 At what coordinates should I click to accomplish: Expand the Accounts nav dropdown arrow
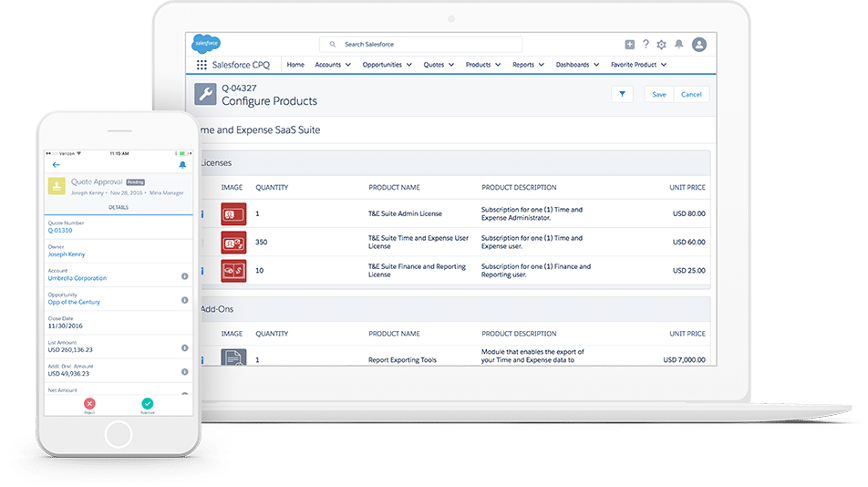(348, 65)
